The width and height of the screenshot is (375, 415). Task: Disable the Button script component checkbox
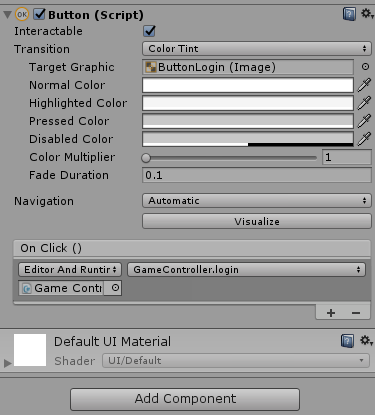(x=40, y=14)
